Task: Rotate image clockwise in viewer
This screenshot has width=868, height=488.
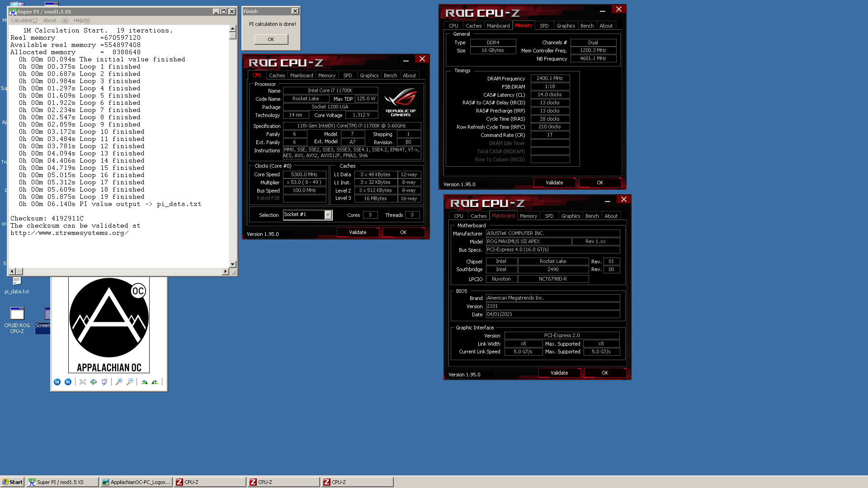Action: tap(144, 382)
